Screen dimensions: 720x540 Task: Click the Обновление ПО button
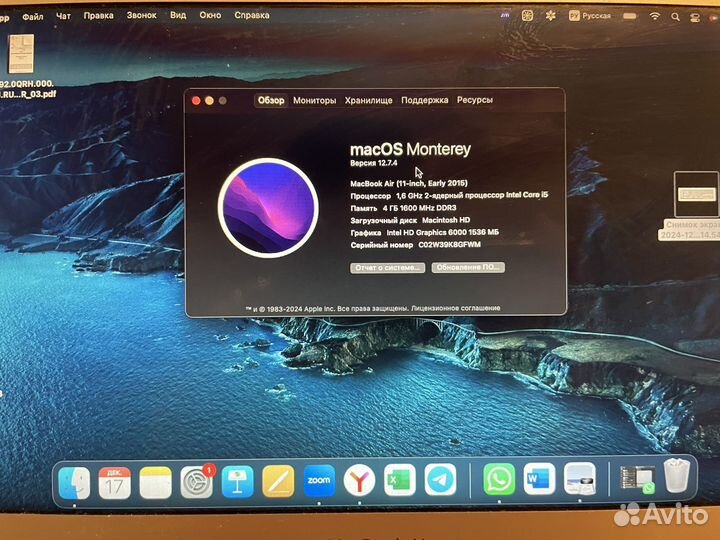click(468, 267)
